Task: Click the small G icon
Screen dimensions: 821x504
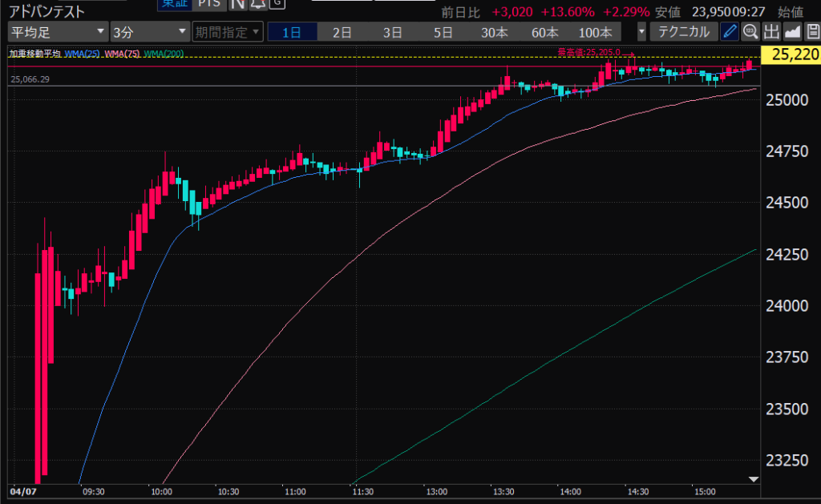Action: point(277,3)
